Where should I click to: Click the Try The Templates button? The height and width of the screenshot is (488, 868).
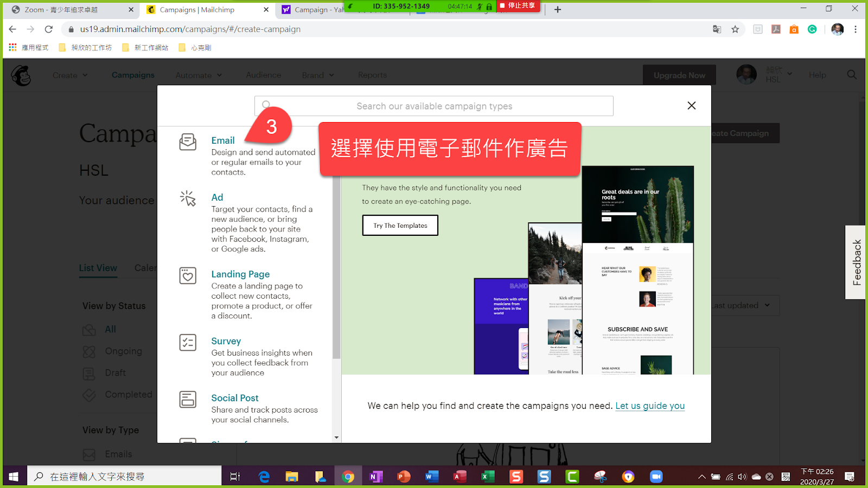tap(400, 226)
